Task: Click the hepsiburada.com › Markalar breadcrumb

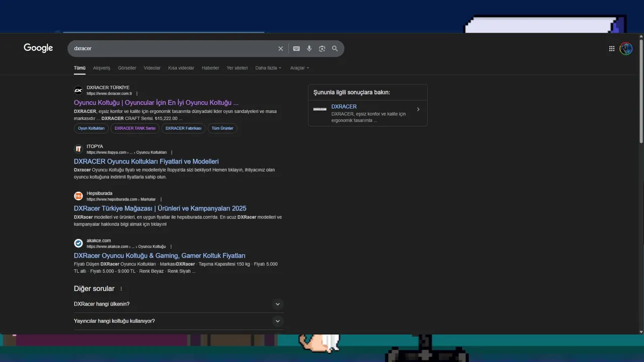Action: [121, 200]
